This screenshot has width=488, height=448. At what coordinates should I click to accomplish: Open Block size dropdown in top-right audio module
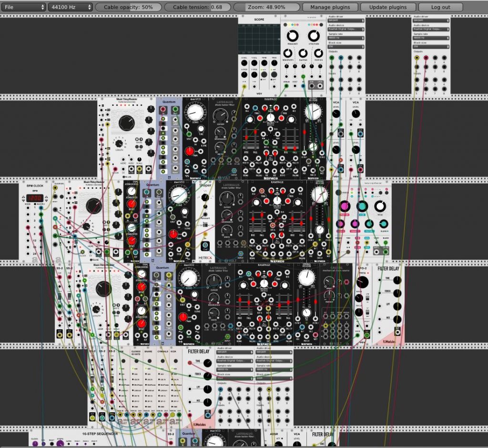[x=431, y=46]
